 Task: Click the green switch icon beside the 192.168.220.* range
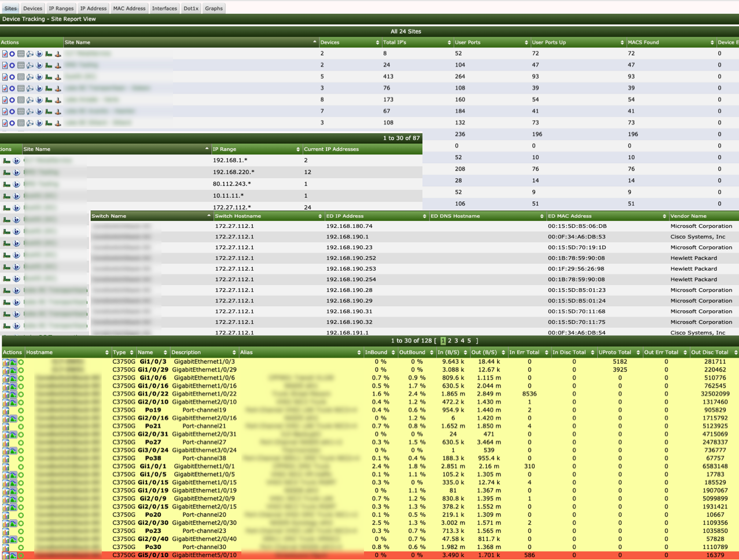pyautogui.click(x=7, y=172)
